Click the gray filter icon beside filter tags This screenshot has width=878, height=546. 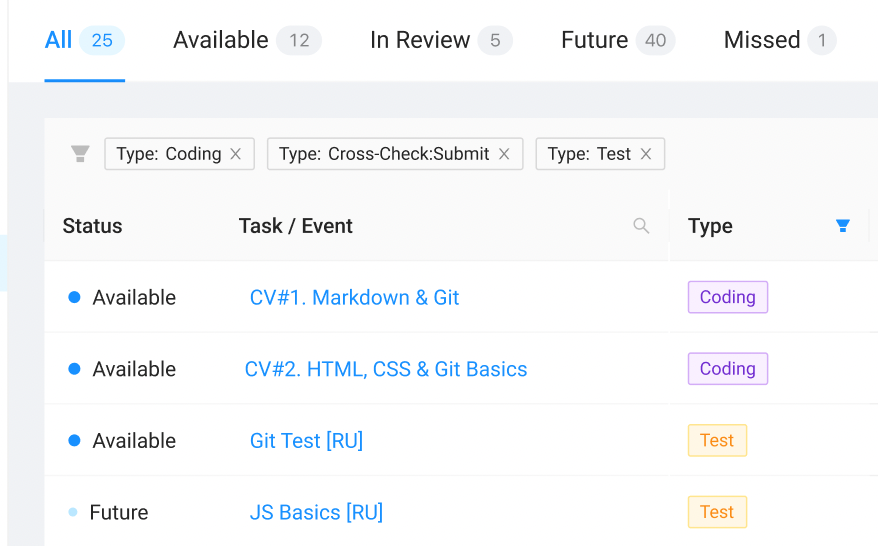click(x=80, y=153)
